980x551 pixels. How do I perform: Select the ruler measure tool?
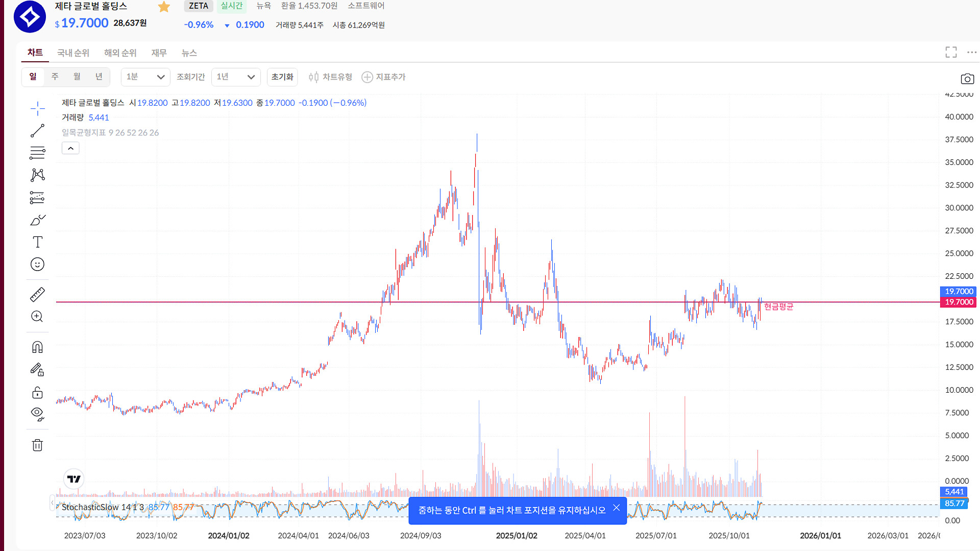pos(37,295)
